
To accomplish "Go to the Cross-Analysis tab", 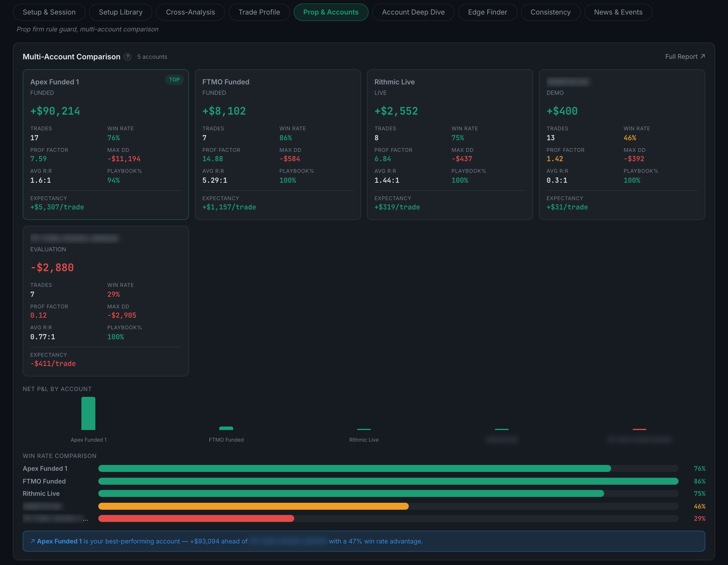I will pyautogui.click(x=190, y=12).
